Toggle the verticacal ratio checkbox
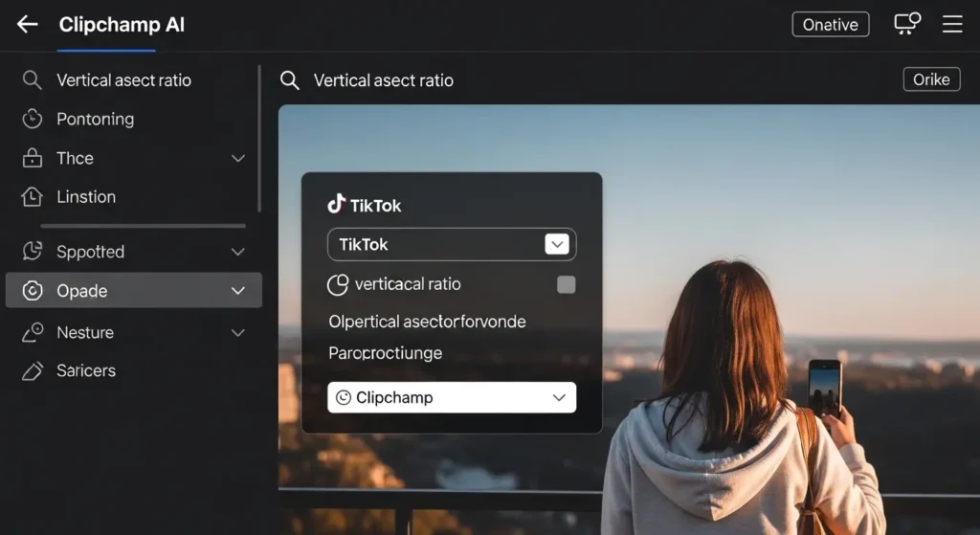The width and height of the screenshot is (980, 535). pyautogui.click(x=566, y=284)
